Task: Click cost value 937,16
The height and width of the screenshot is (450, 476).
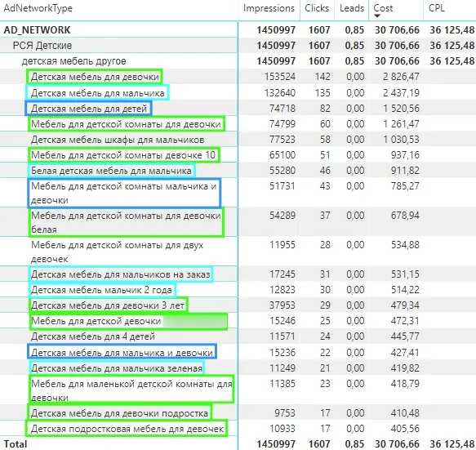Action: click(x=405, y=155)
